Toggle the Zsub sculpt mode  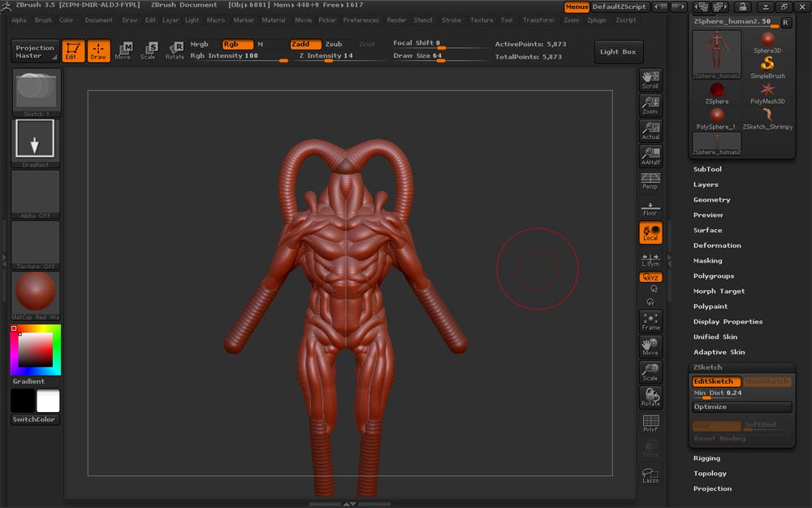point(334,44)
